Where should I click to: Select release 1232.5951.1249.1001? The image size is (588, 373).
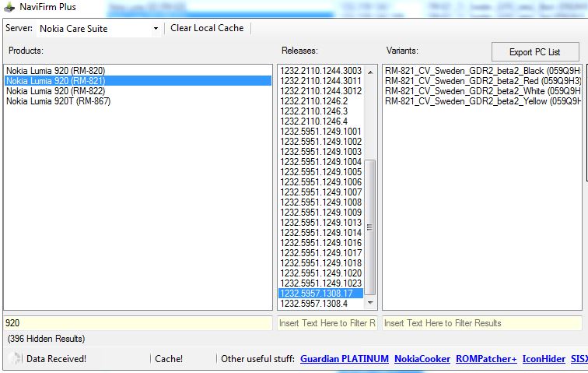tap(321, 132)
